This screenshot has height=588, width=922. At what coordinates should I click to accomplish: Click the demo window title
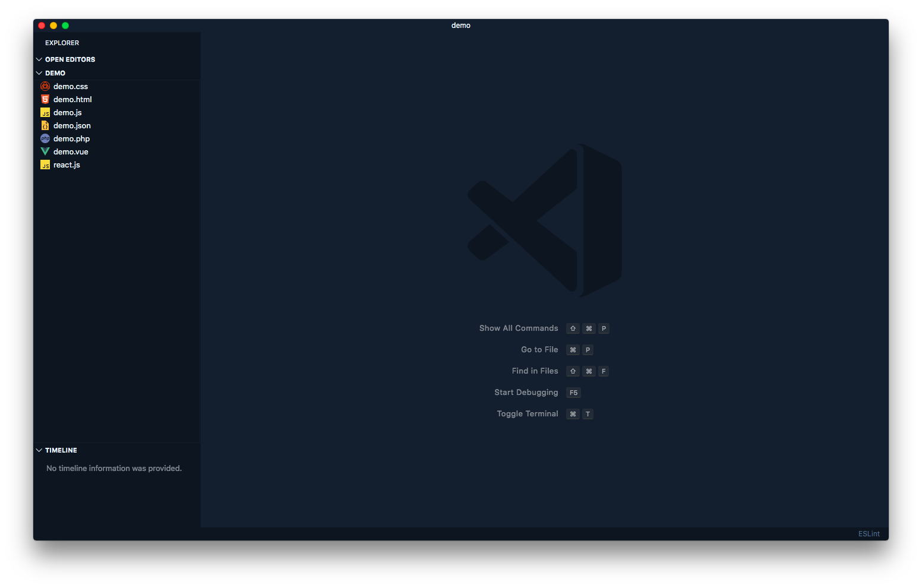click(461, 26)
